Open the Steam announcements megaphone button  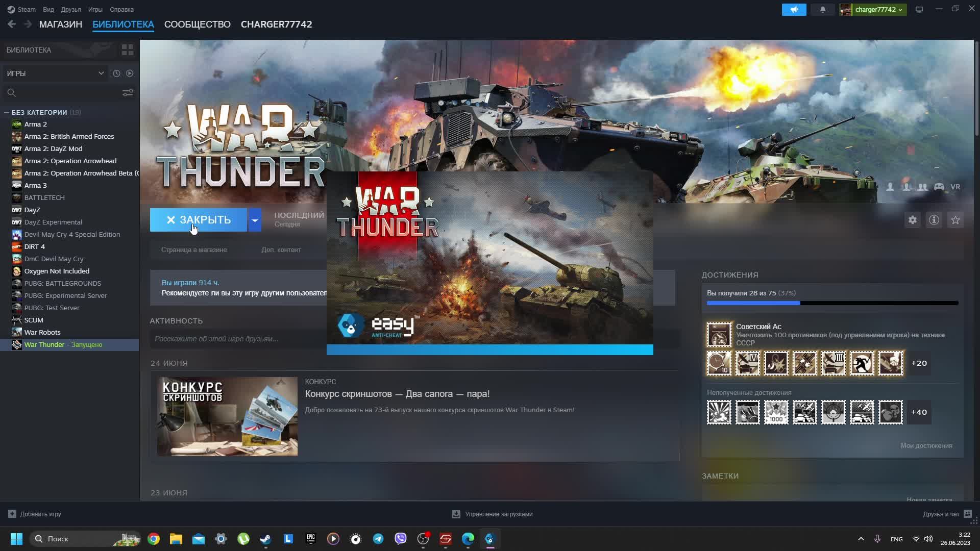click(794, 10)
